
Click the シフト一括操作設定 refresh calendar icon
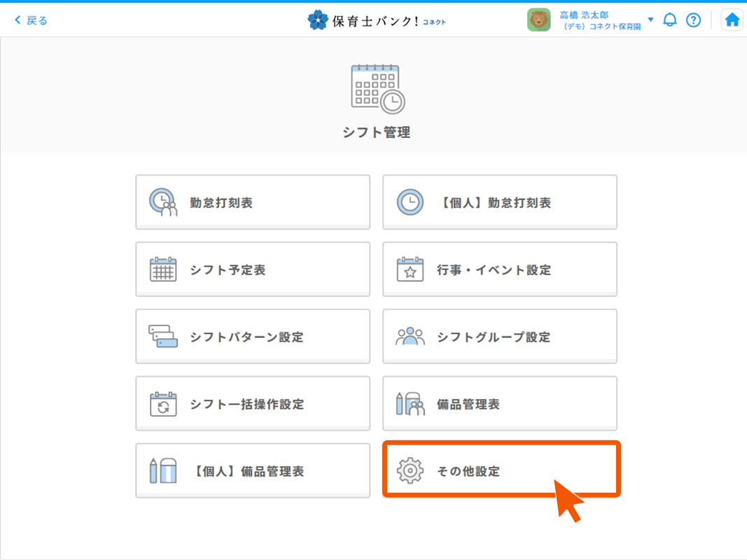tap(163, 404)
